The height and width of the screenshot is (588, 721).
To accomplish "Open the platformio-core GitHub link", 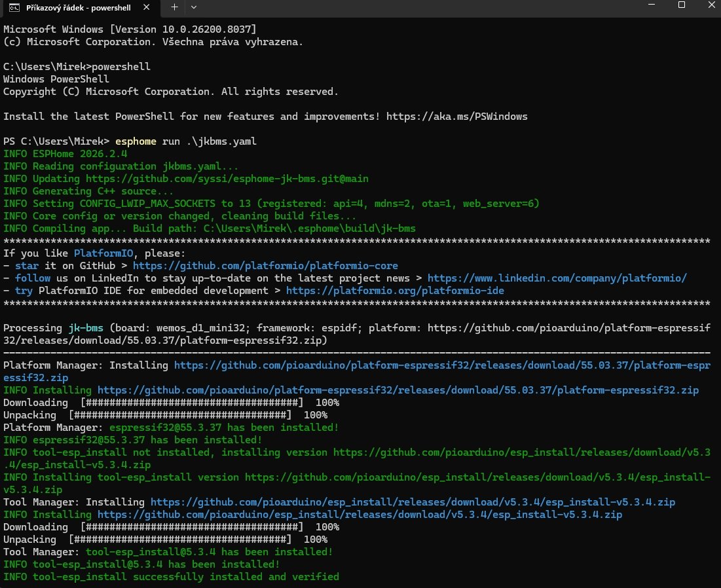I will tap(265, 266).
